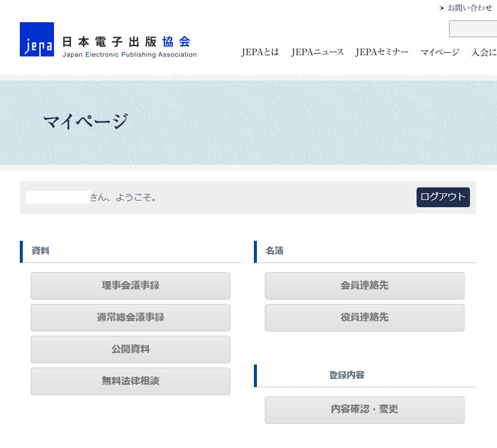Click the 役員連絡先 button
Viewport: 497px width, 448px height.
[364, 318]
